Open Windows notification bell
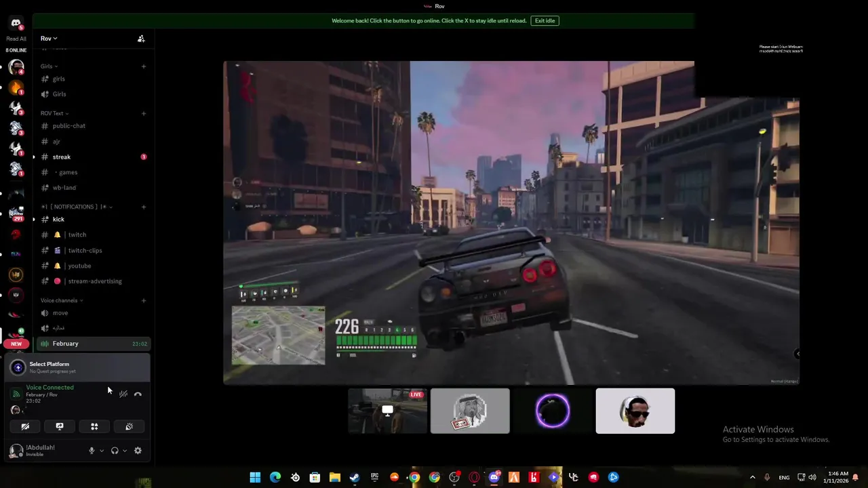Viewport: 868px width, 488px height. click(856, 478)
